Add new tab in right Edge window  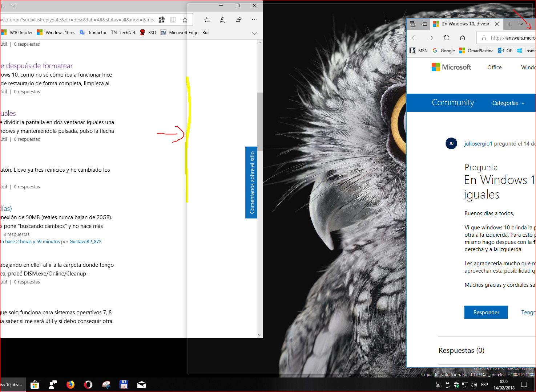pyautogui.click(x=509, y=24)
